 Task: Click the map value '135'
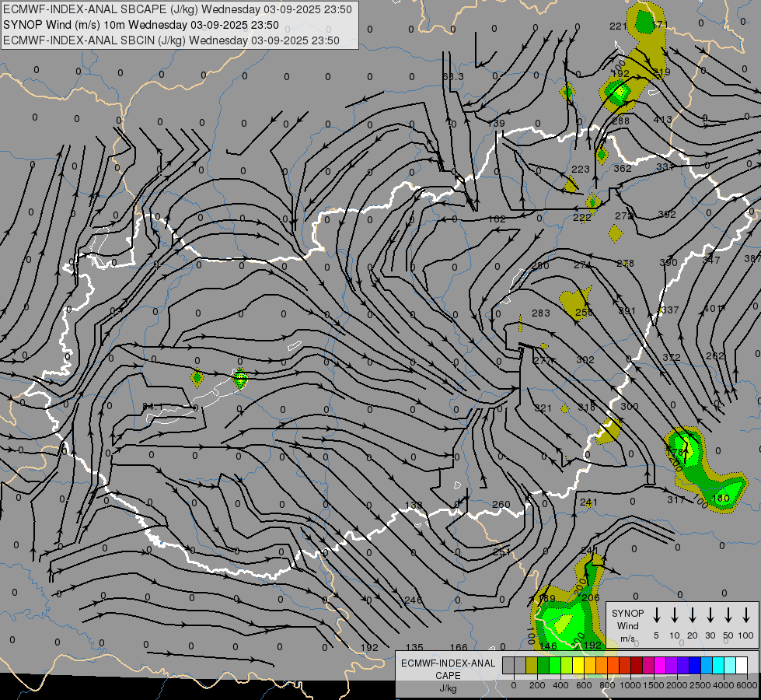[414, 647]
